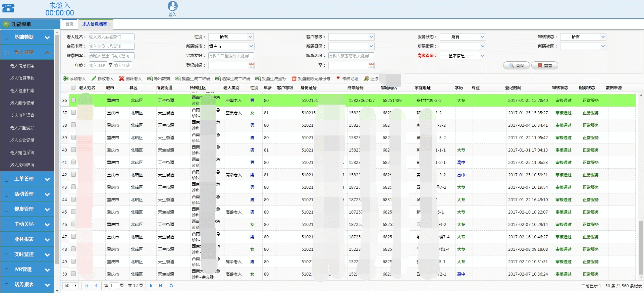Open 老人定位系统 in sidebar
This screenshot has width=644, height=293.
click(22, 153)
